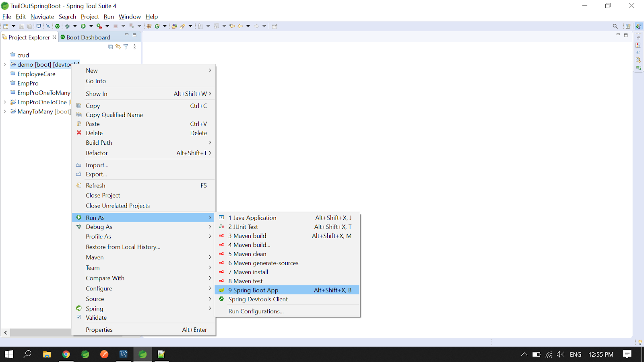This screenshot has height=362, width=644.
Task: Click the pin editor icon at toolbar end
Action: (x=275, y=26)
